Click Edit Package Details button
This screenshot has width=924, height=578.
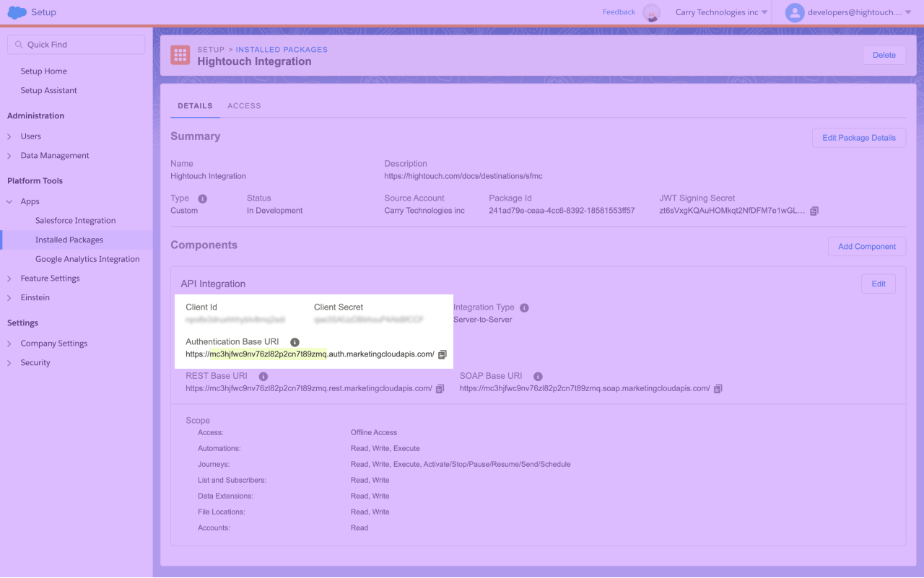(x=859, y=138)
